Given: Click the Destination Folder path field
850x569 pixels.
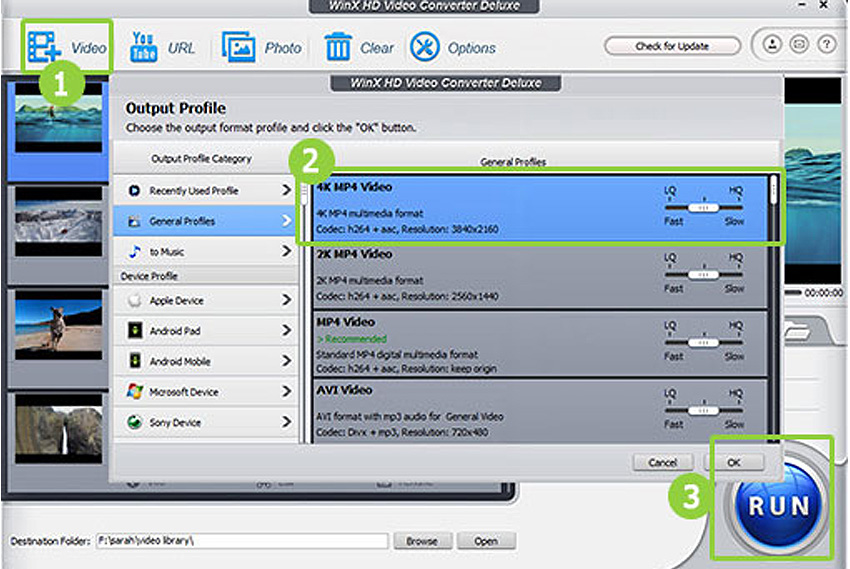Looking at the screenshot, I should pos(242,540).
